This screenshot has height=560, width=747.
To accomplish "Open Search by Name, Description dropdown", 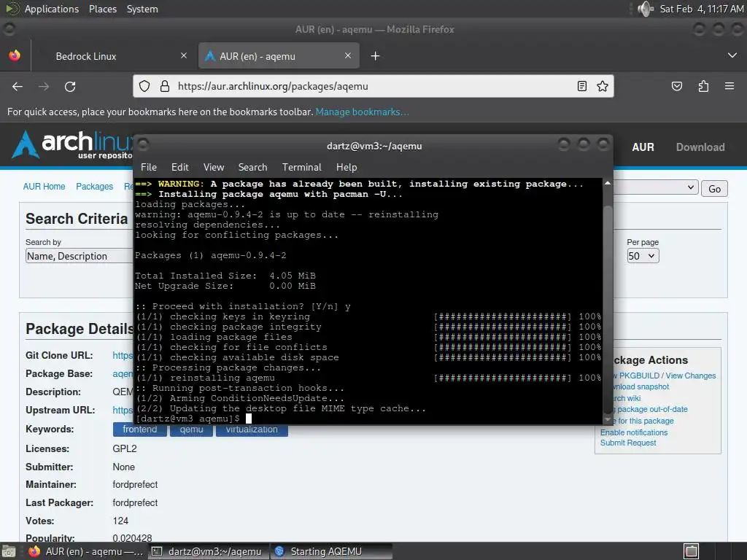I will (79, 256).
